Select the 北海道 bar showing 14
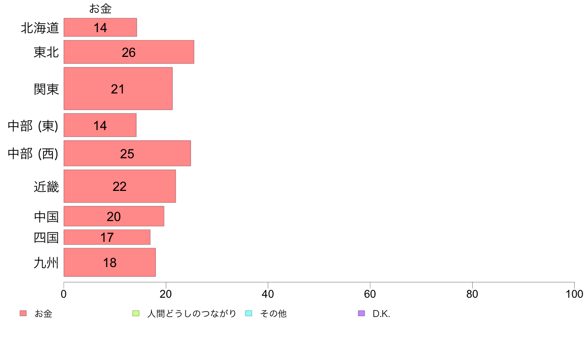 [x=100, y=27]
